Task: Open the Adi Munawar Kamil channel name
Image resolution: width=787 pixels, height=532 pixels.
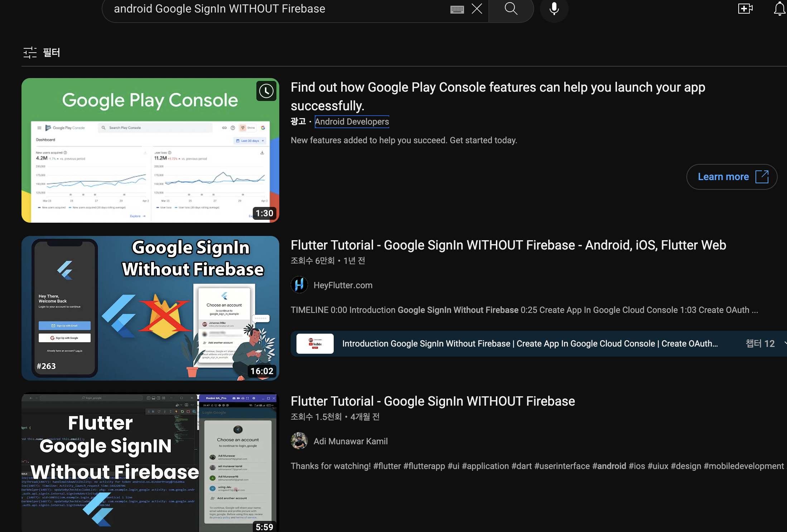Action: 351,441
